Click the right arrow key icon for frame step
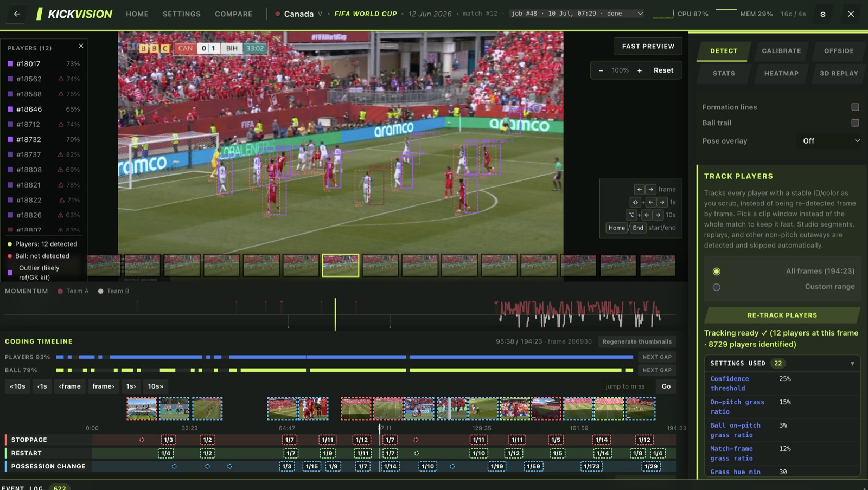The width and height of the screenshot is (868, 490). click(651, 189)
